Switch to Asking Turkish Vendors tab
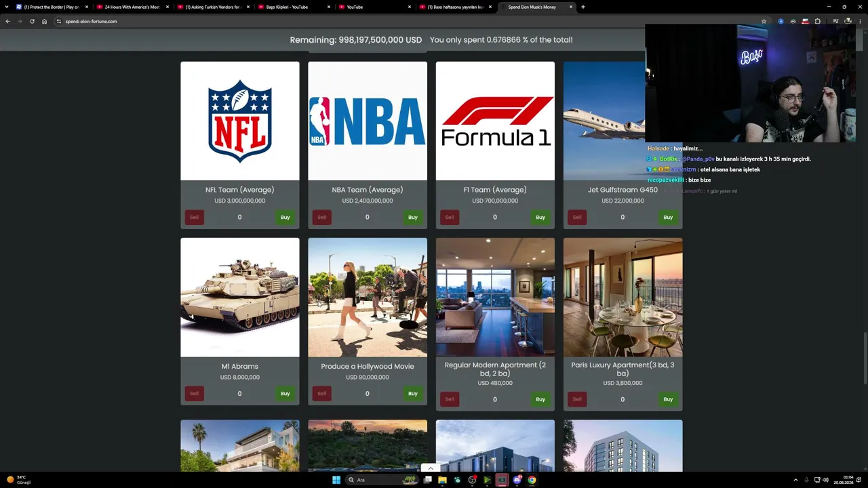Screen dimensions: 868x488 [214, 7]
